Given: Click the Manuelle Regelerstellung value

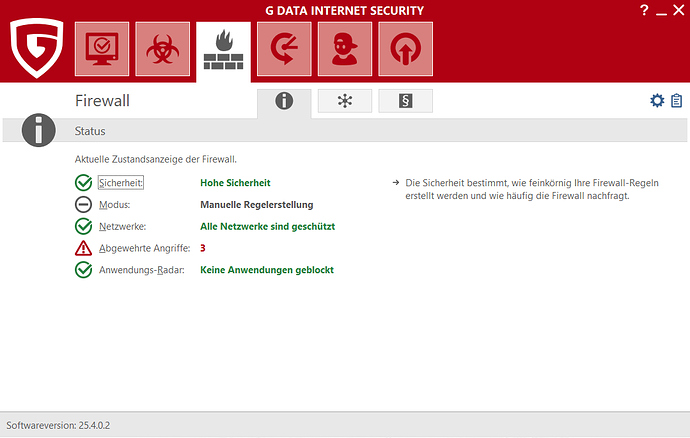Looking at the screenshot, I should pos(257,205).
